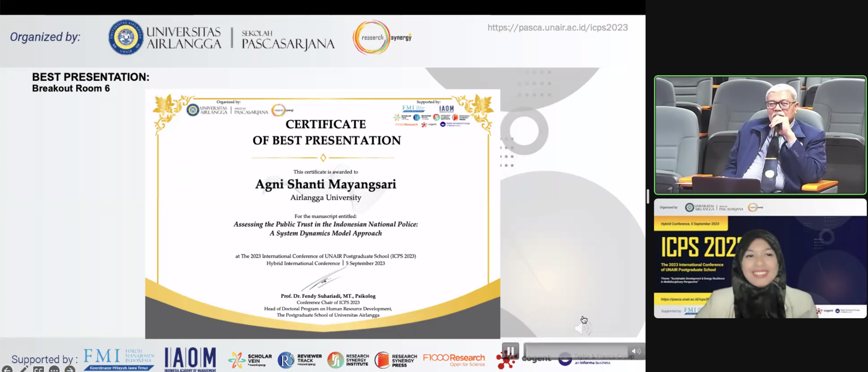Click the Reviewer Track logo
Image resolution: width=868 pixels, height=372 pixels.
coord(300,360)
